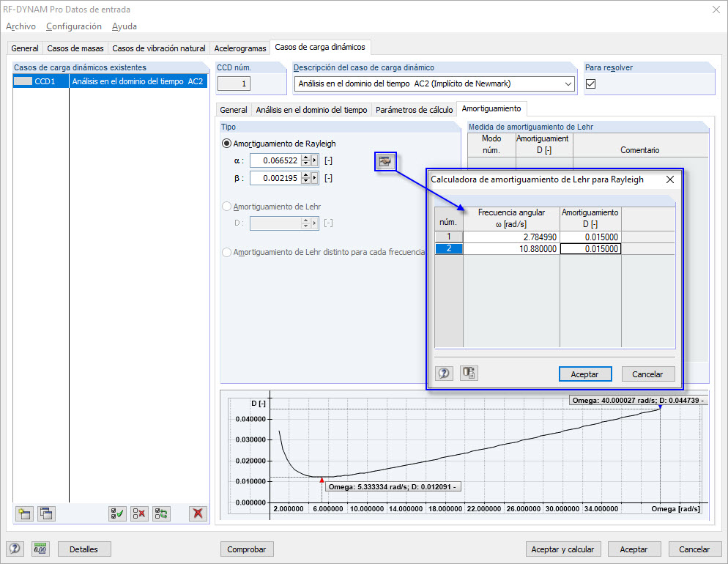The image size is (728, 564).
Task: Click red minimum marker on damping graph
Action: click(x=322, y=480)
